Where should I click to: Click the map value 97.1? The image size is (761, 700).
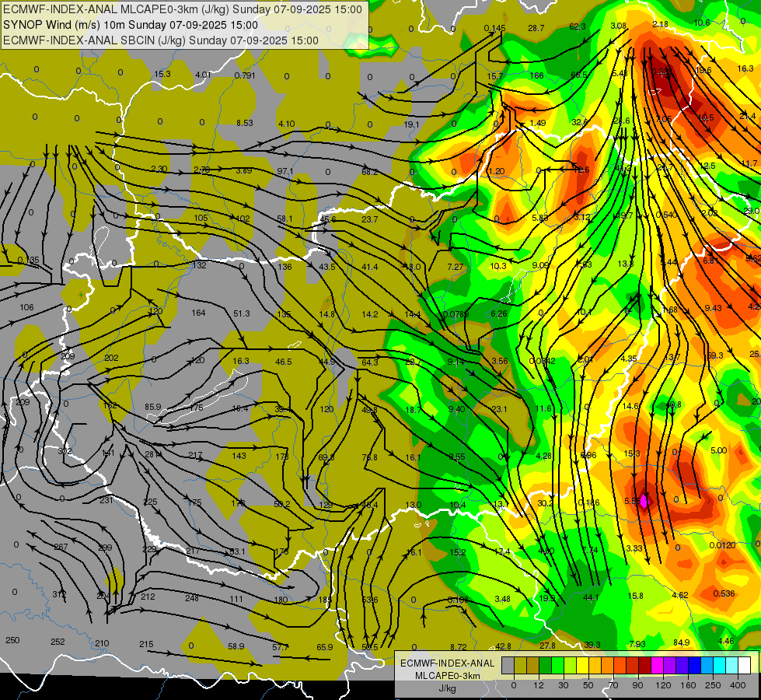(285, 171)
